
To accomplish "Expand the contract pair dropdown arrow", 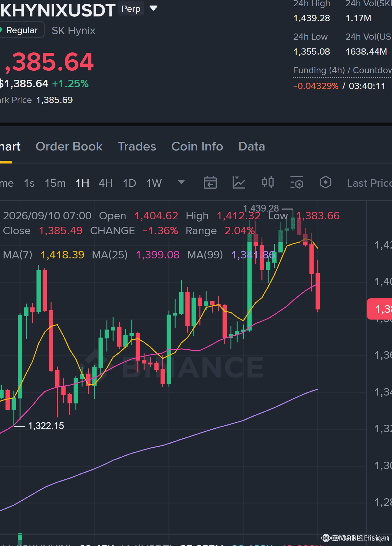I will (x=154, y=8).
